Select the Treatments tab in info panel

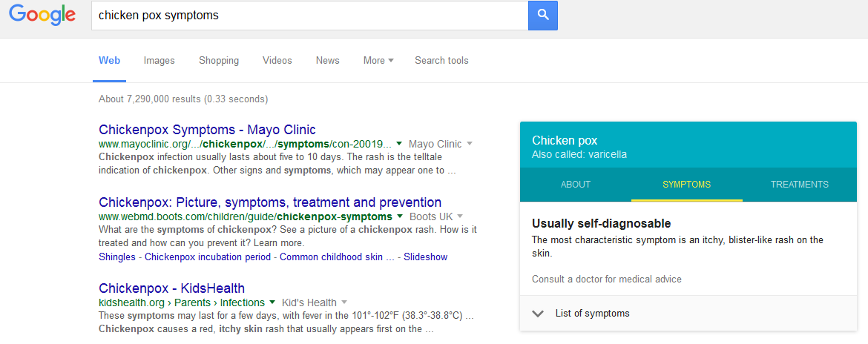point(799,185)
